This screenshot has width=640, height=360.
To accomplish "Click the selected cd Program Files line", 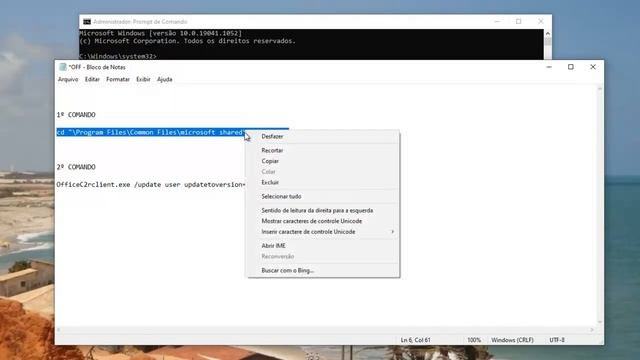I will 152,132.
